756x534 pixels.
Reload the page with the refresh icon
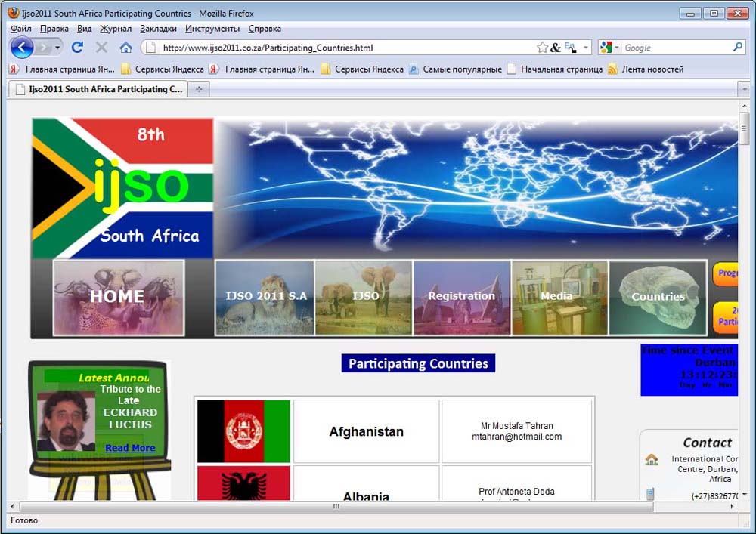coord(77,47)
